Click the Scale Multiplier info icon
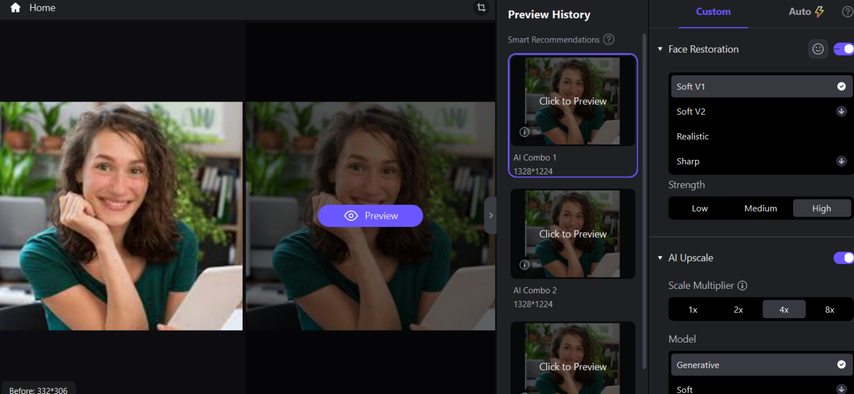 pos(742,286)
